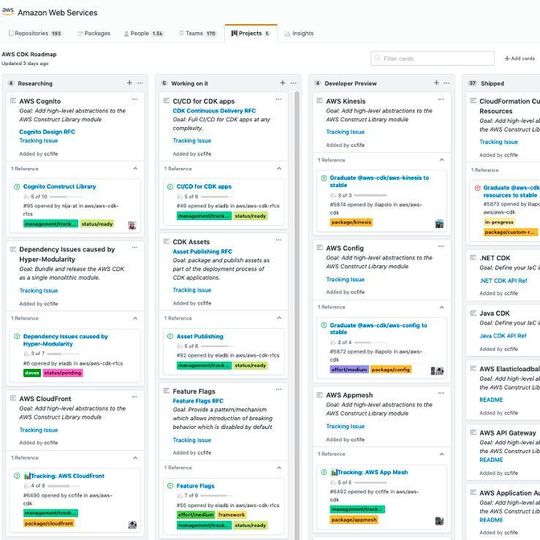Click the assignee avatar on Cognito Construct Library
This screenshot has width=540, height=540.
point(132,225)
